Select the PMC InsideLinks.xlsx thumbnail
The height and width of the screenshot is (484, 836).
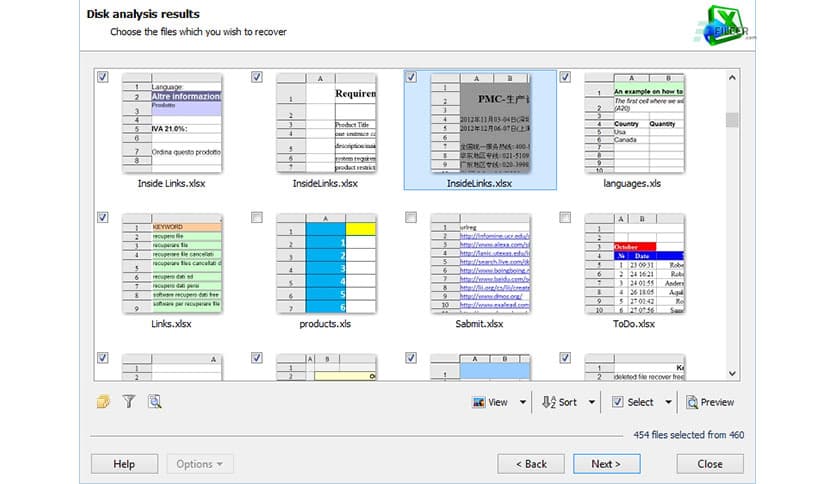[x=480, y=123]
